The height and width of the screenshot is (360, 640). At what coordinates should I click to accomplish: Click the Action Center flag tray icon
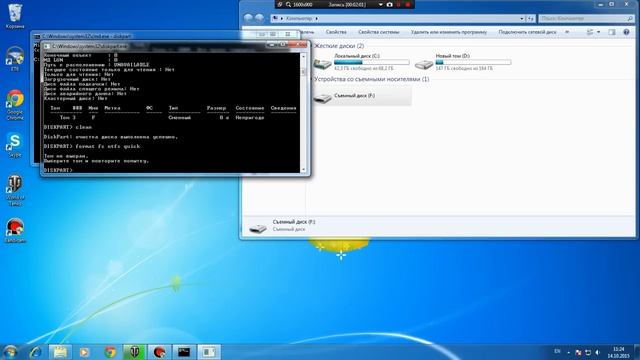578,352
